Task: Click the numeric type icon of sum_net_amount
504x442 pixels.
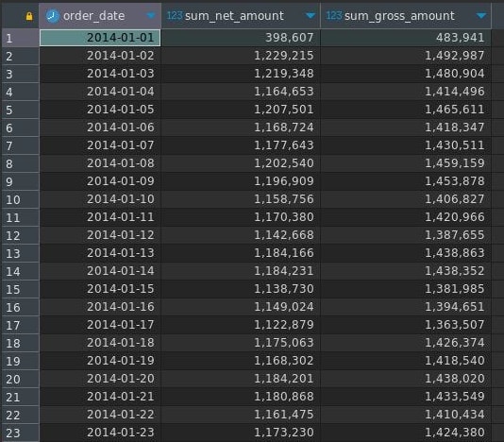Action: 175,15
